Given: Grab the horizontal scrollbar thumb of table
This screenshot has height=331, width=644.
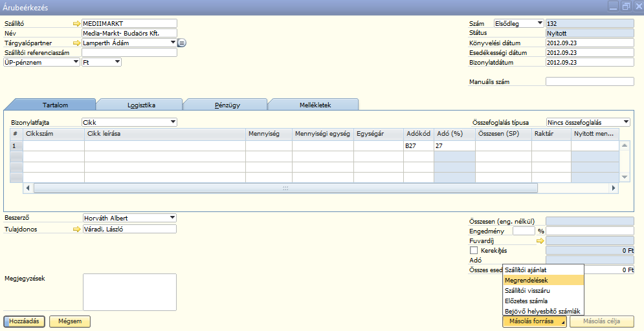Looking at the screenshot, I should (285, 188).
